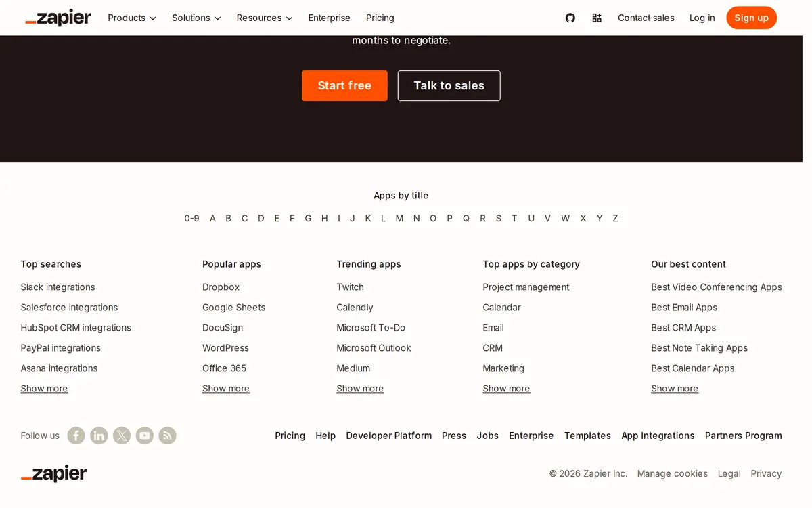Open PayPal integrations link

click(61, 348)
